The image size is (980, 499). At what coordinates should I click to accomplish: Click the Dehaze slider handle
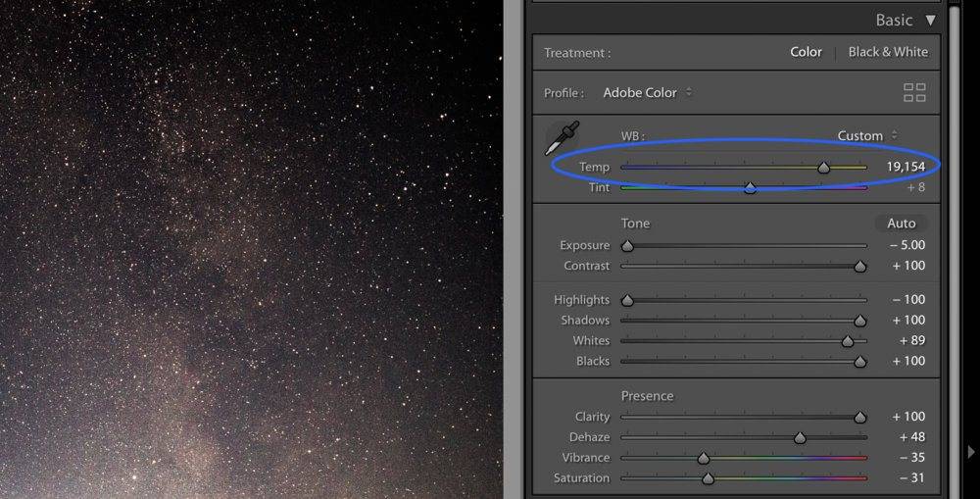(800, 438)
